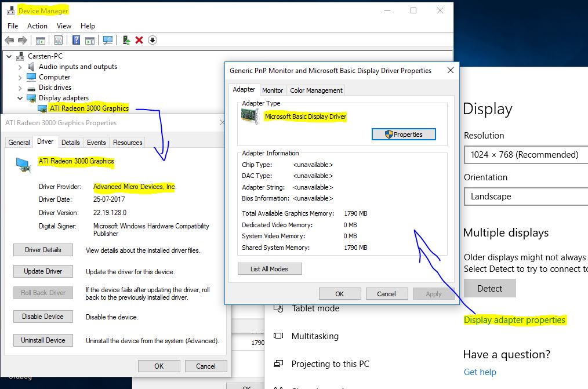Toggle the Show/Hide Console Tree toolbar icon
The image size is (588, 389).
(41, 40)
